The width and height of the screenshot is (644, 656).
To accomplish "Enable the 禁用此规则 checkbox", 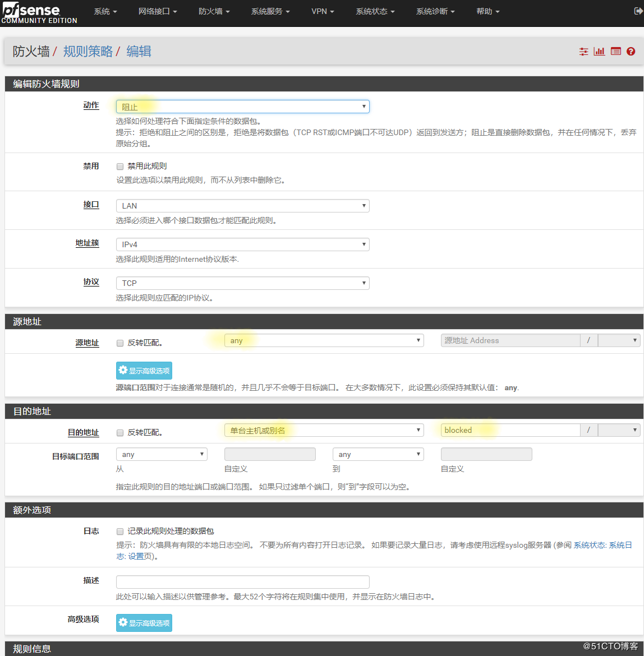I will tap(120, 167).
